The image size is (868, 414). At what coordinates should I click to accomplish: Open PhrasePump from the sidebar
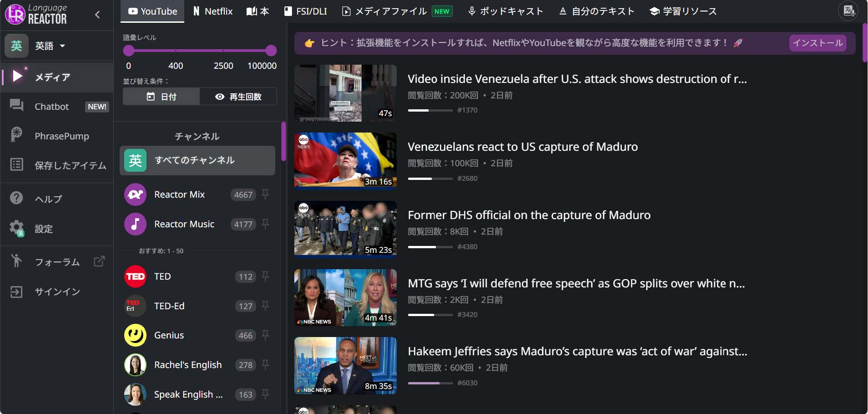pyautogui.click(x=61, y=136)
